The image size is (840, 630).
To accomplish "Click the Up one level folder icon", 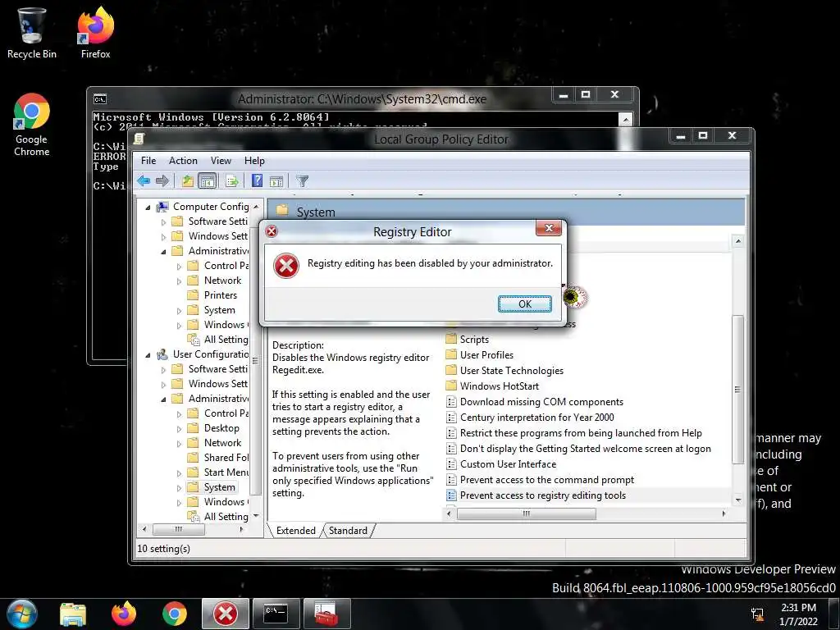I will pyautogui.click(x=187, y=181).
